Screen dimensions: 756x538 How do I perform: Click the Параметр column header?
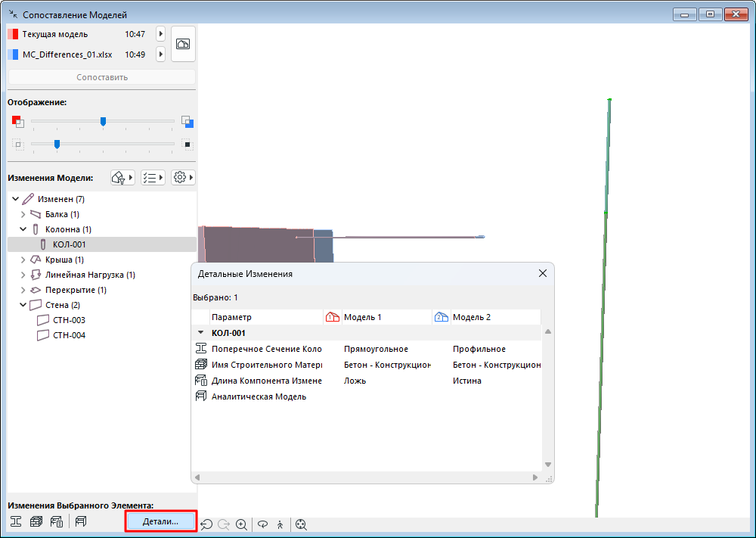(x=266, y=317)
